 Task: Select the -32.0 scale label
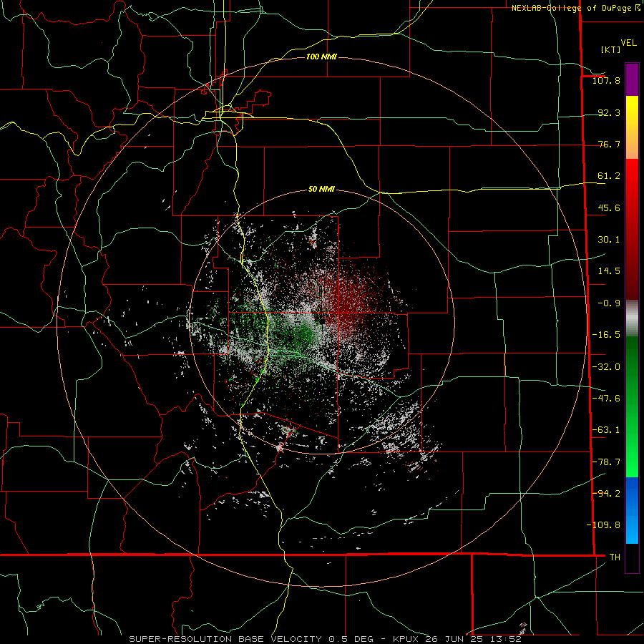pos(606,367)
